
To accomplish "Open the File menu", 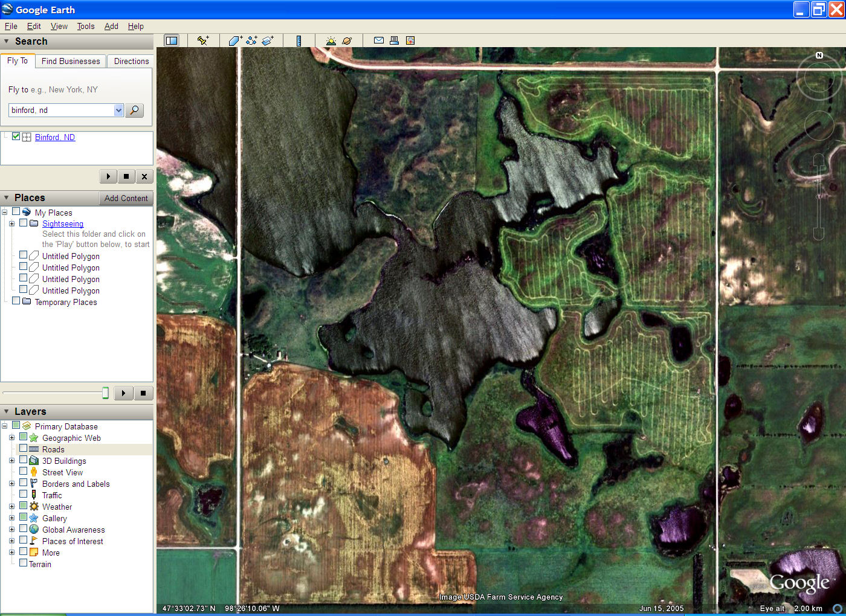I will pyautogui.click(x=11, y=26).
